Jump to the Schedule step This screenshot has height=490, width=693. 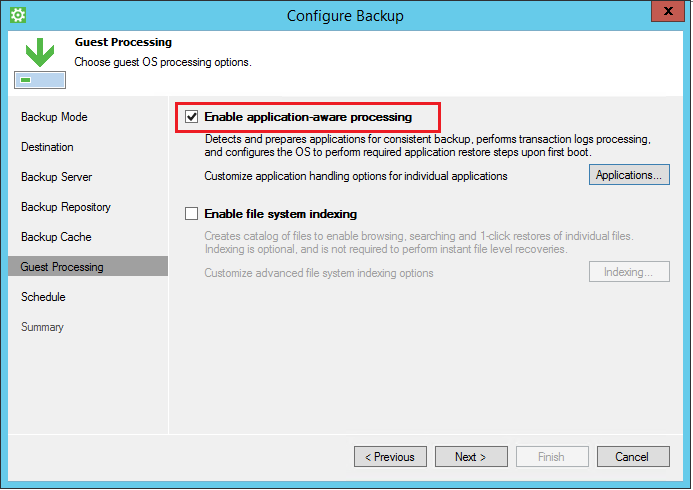(43, 297)
